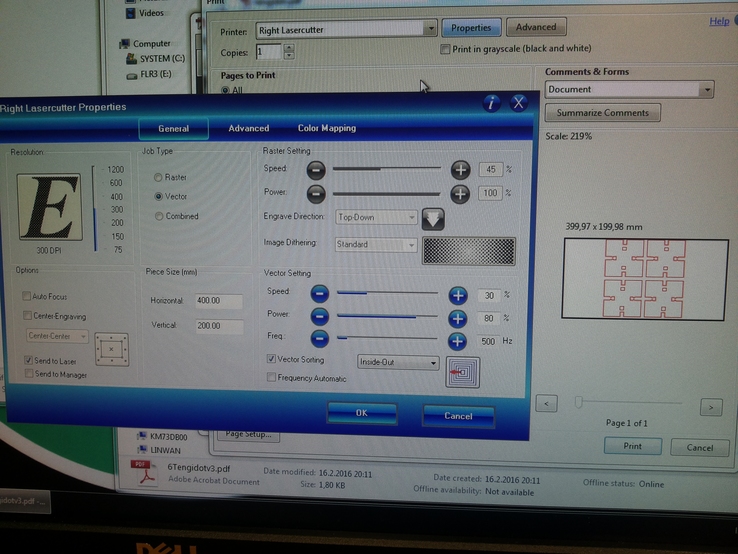Viewport: 738px width, 554px height.
Task: Check Print in grayscale option
Action: coord(445,49)
